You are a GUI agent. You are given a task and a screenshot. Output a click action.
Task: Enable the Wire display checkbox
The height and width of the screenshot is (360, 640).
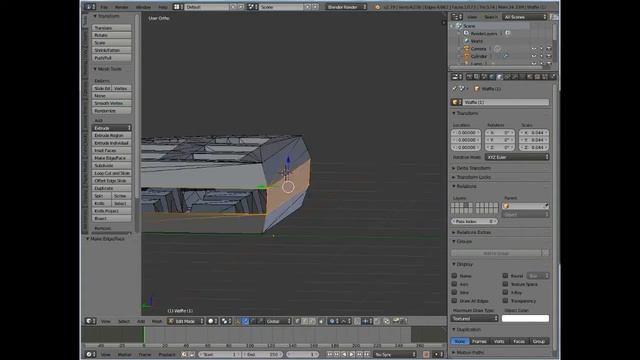pyautogui.click(x=454, y=292)
